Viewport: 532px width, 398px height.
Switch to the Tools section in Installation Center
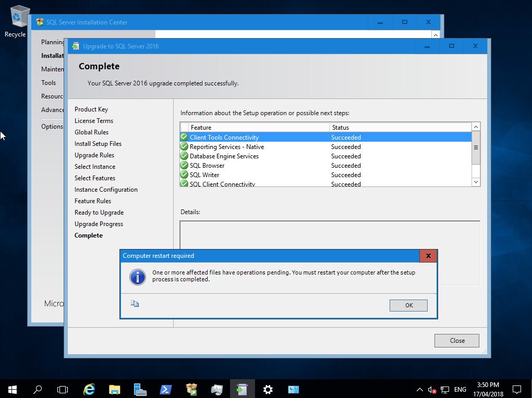coord(49,82)
